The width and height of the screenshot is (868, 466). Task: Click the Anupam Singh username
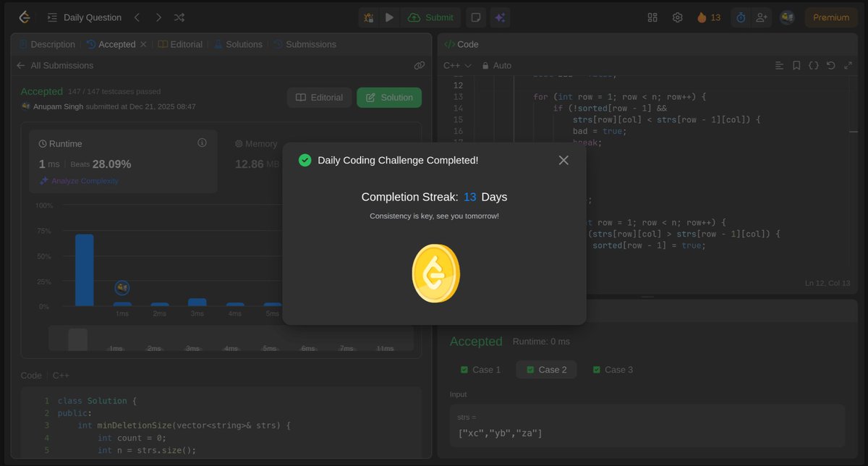point(58,106)
